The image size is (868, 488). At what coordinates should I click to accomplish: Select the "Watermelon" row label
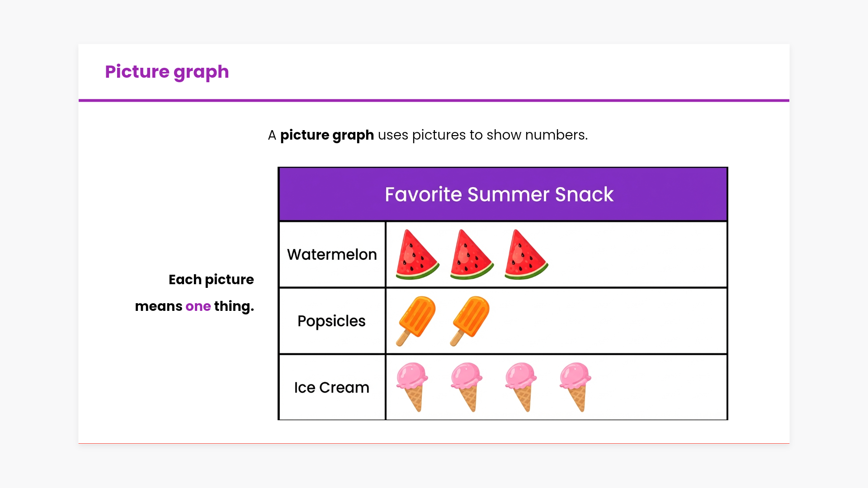click(x=332, y=255)
